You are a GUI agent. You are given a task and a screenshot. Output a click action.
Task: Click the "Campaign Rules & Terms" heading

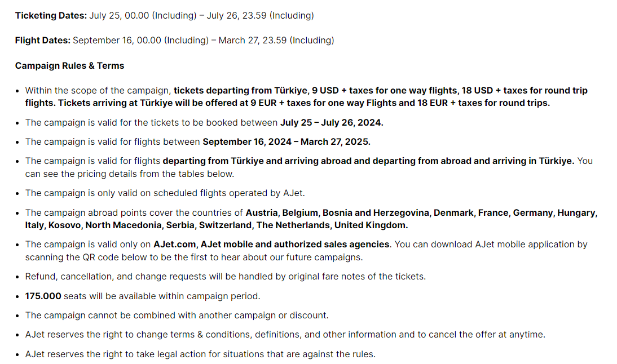click(69, 66)
